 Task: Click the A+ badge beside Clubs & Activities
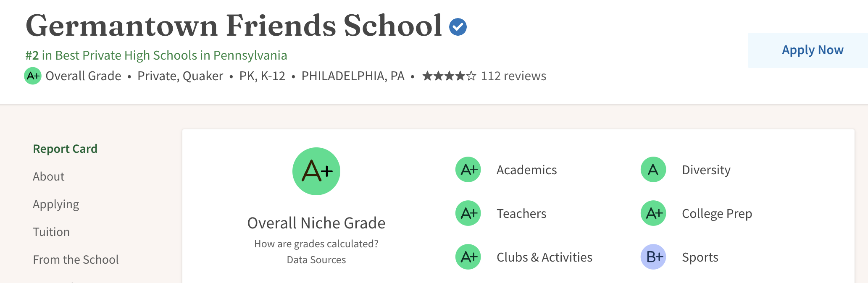(468, 257)
